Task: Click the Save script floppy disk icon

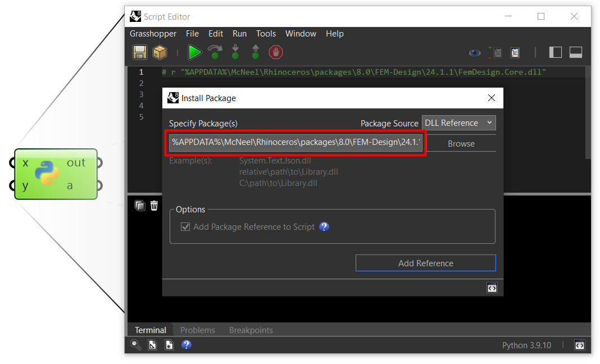Action: (140, 52)
